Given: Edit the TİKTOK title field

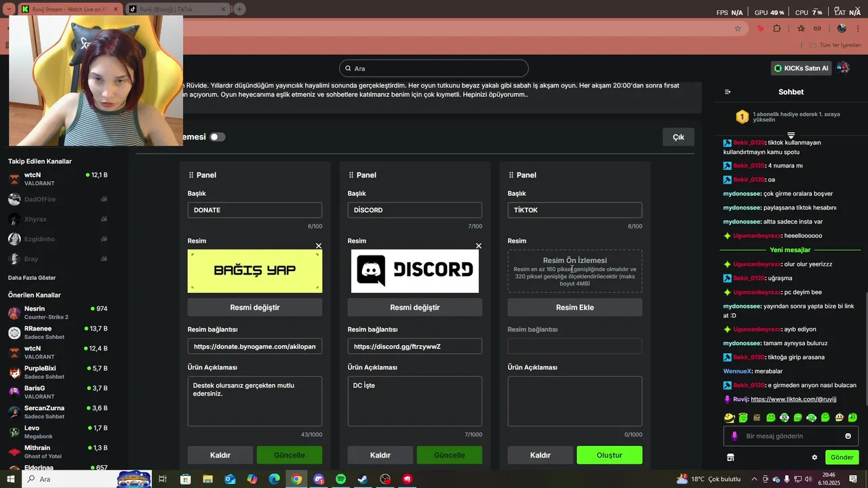Looking at the screenshot, I should [575, 210].
